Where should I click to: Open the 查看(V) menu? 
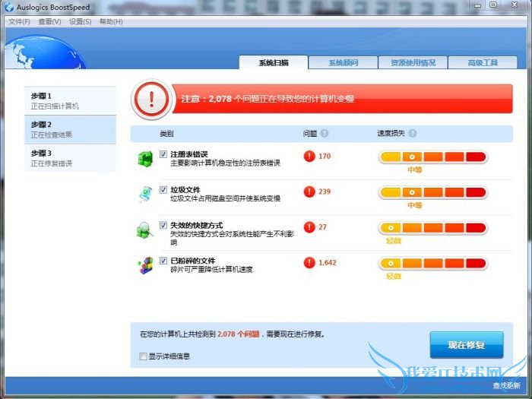click(49, 22)
